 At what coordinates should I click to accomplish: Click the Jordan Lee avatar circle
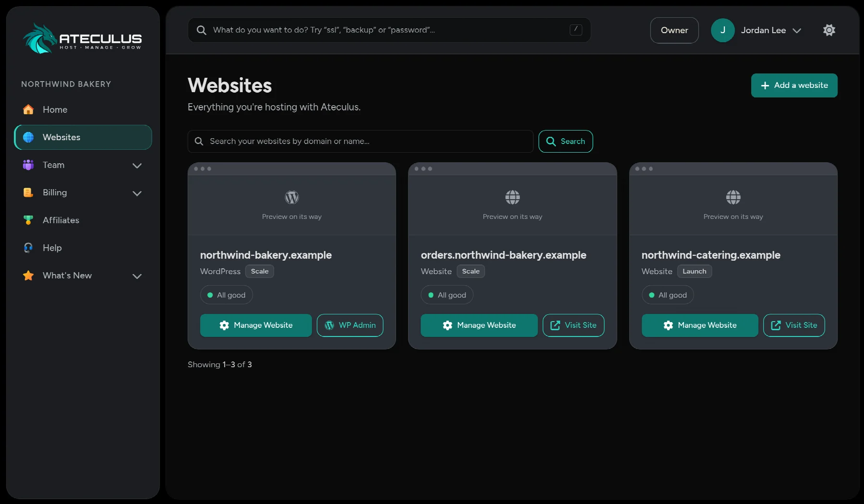coord(722,30)
